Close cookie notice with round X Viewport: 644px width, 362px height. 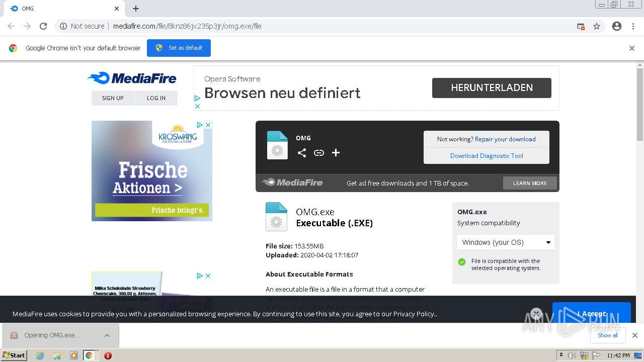point(536,314)
